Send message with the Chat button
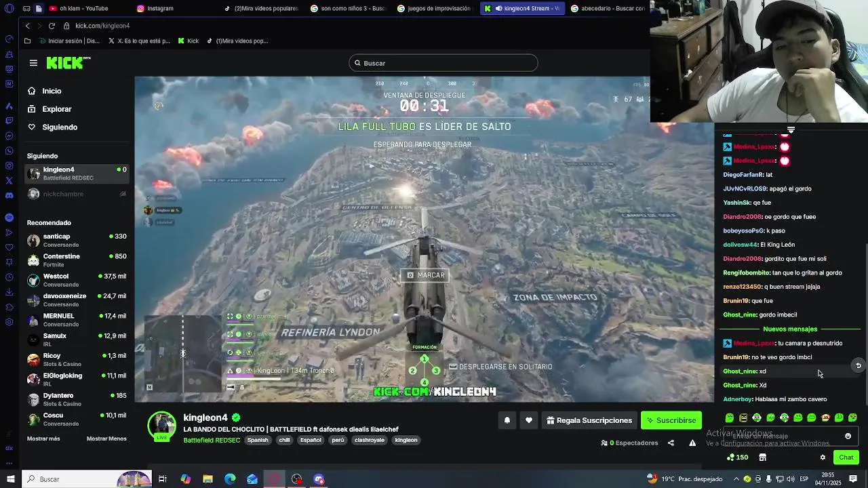Image resolution: width=868 pixels, height=488 pixels. pyautogui.click(x=846, y=457)
